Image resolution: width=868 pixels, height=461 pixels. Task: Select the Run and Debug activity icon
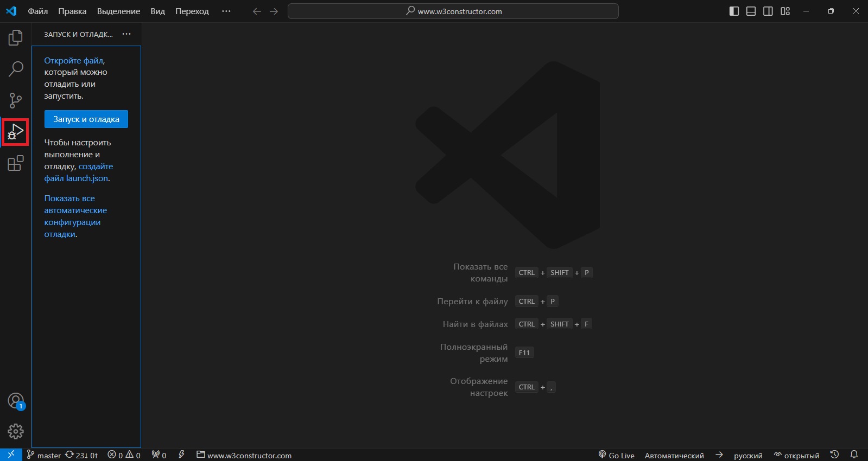pyautogui.click(x=15, y=132)
